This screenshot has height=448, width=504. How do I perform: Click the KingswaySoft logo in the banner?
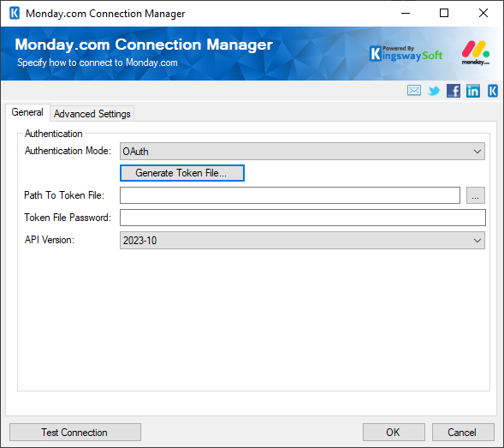[x=406, y=54]
